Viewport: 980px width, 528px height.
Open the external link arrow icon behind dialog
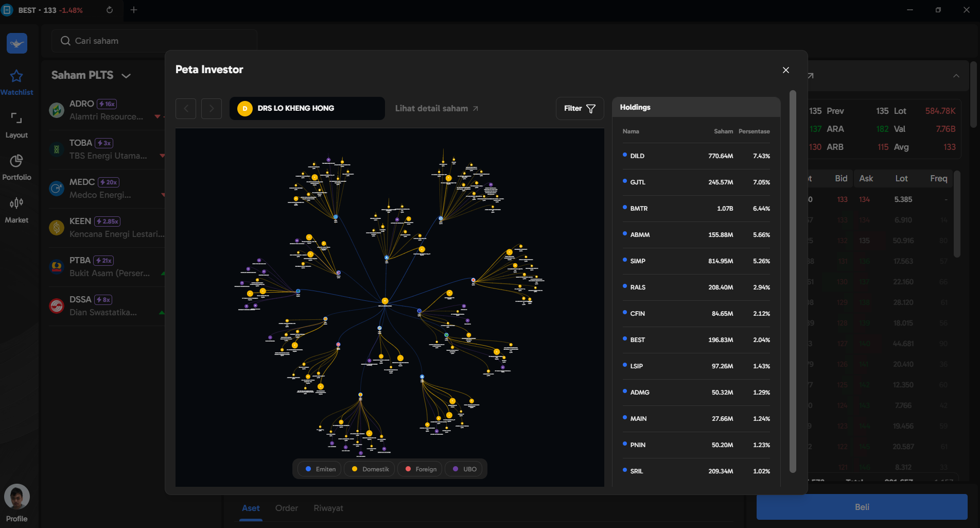[811, 76]
